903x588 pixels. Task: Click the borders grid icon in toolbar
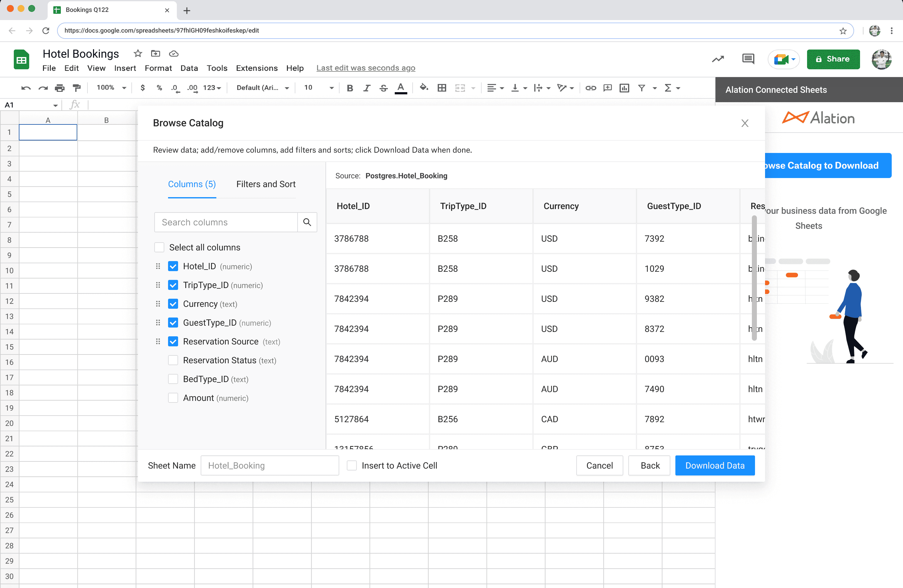tap(442, 87)
